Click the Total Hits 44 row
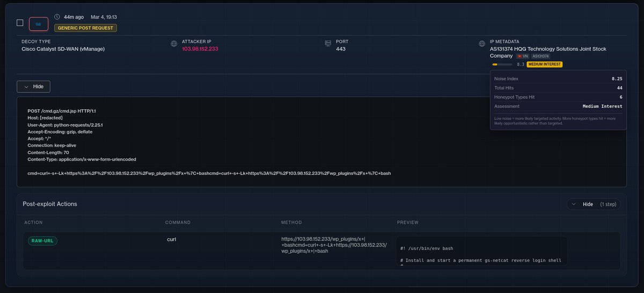This screenshot has width=644, height=293. (558, 87)
